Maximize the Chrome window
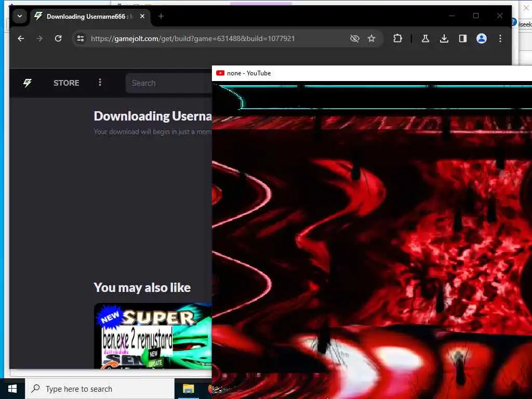 [x=476, y=16]
